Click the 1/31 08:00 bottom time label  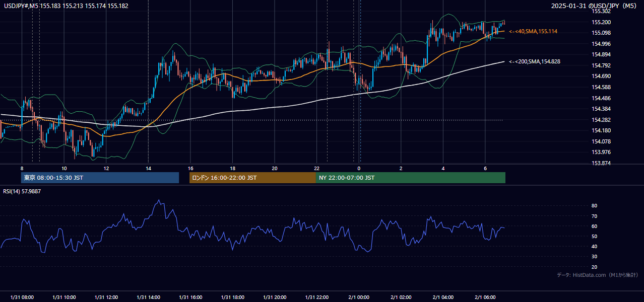pos(22,297)
